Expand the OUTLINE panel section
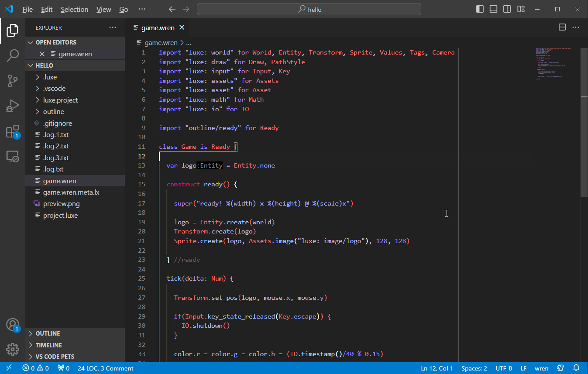 pos(75,333)
